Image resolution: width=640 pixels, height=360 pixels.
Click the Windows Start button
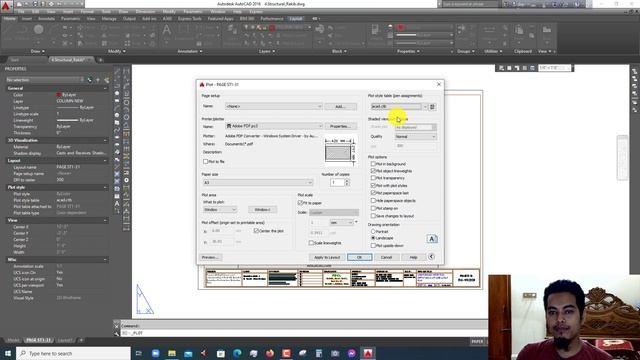point(7,353)
